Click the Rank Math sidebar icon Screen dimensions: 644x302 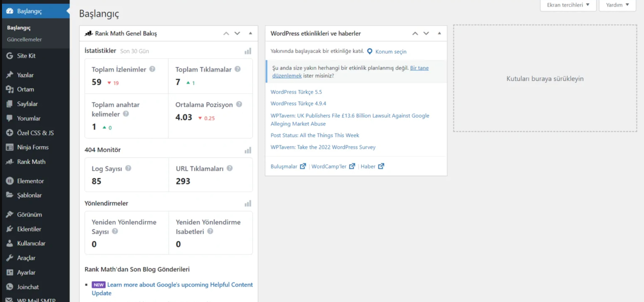pos(10,162)
